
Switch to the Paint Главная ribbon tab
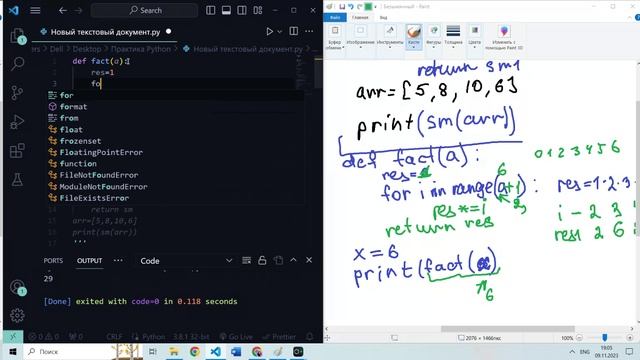click(x=360, y=18)
